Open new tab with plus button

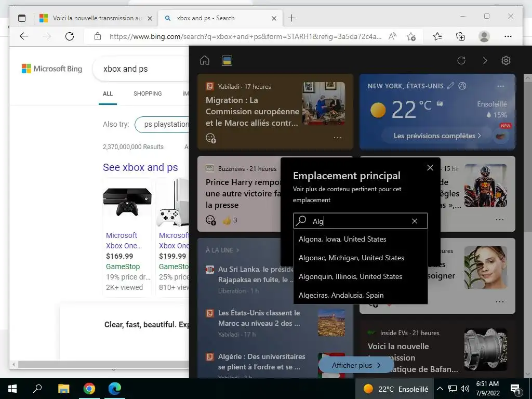[x=291, y=18]
